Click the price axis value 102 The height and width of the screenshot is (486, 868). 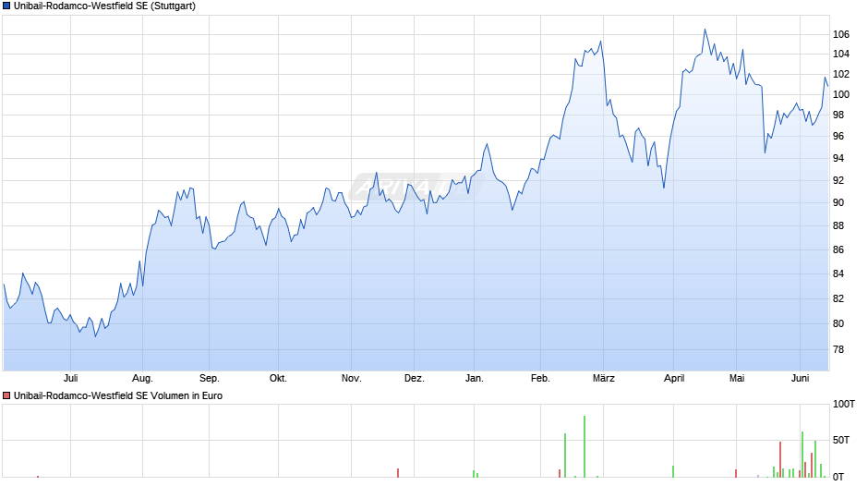coord(841,74)
